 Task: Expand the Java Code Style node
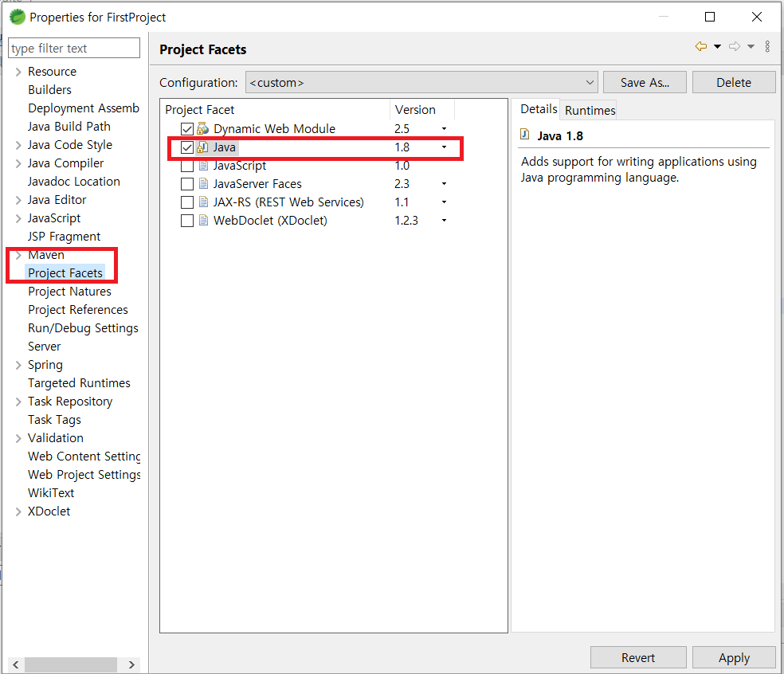[x=18, y=146]
